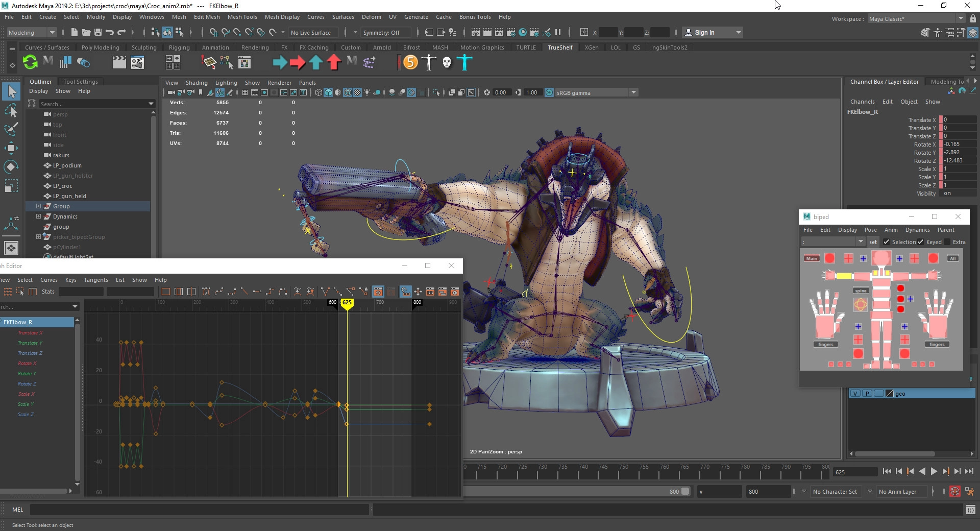Click the green refresh shelf icon

click(30, 62)
